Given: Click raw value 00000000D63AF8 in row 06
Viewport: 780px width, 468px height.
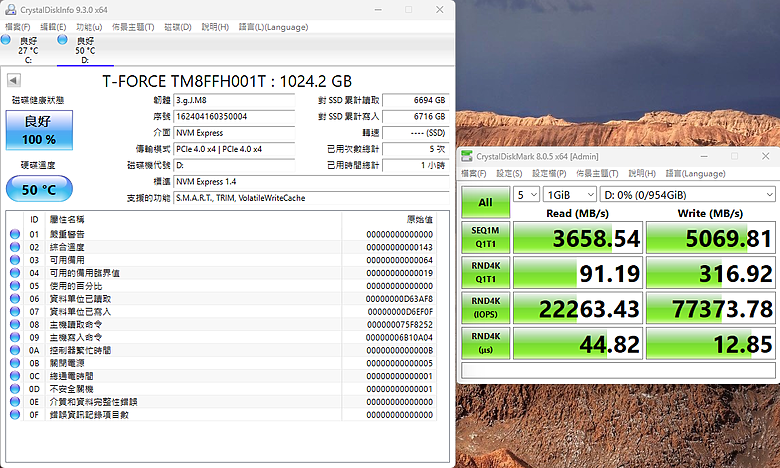Looking at the screenshot, I should pos(399,299).
